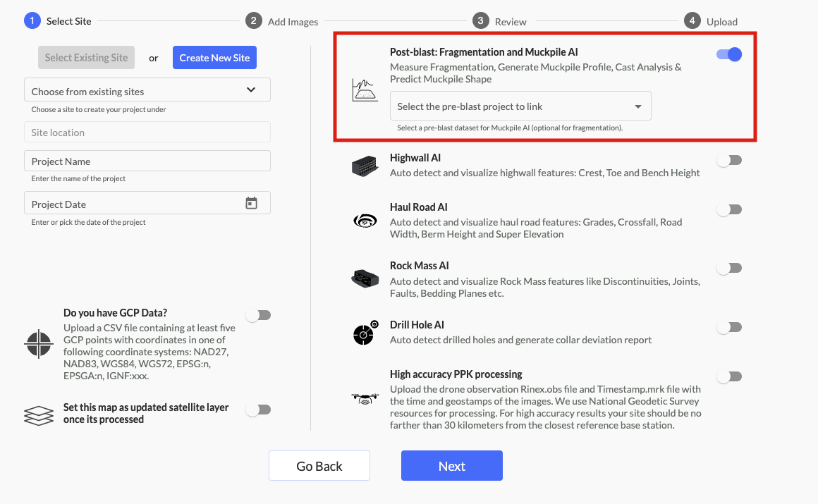Click the Post-blast Muckpile AI chart icon
The image size is (818, 504).
point(365,90)
